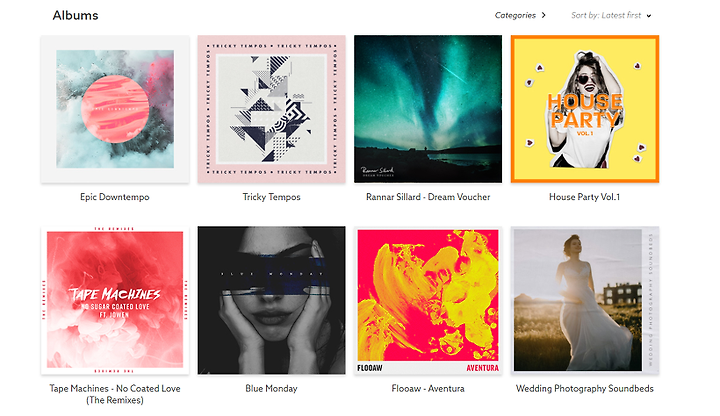The height and width of the screenshot is (416, 720).
Task: Open the House Party Vol.1 cover
Action: (585, 109)
